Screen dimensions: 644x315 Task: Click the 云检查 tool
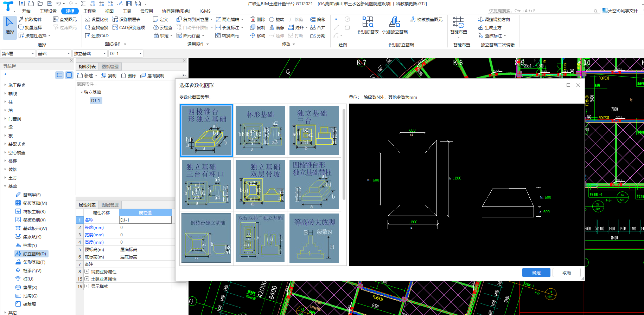163,27
